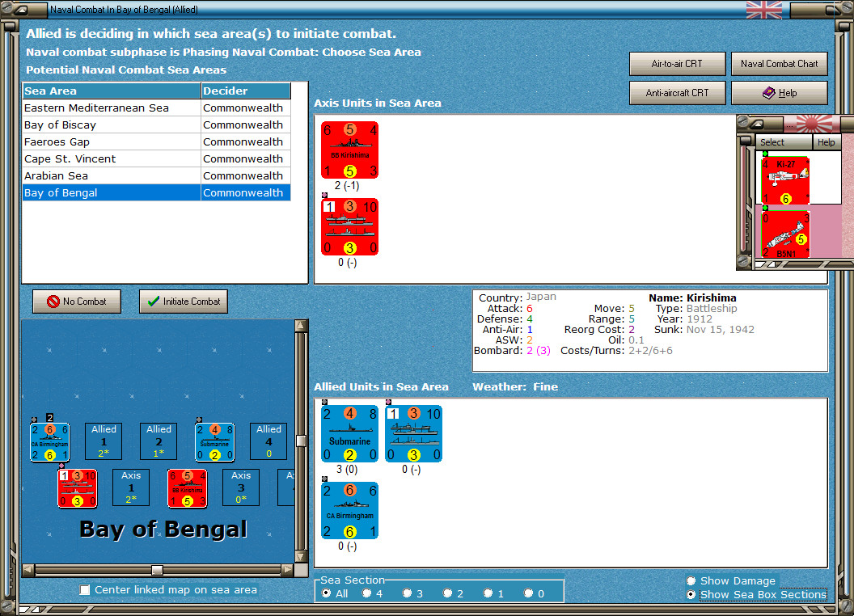Select Cape St. Vincent row
Screen dimensions: 854x616
[x=156, y=158]
